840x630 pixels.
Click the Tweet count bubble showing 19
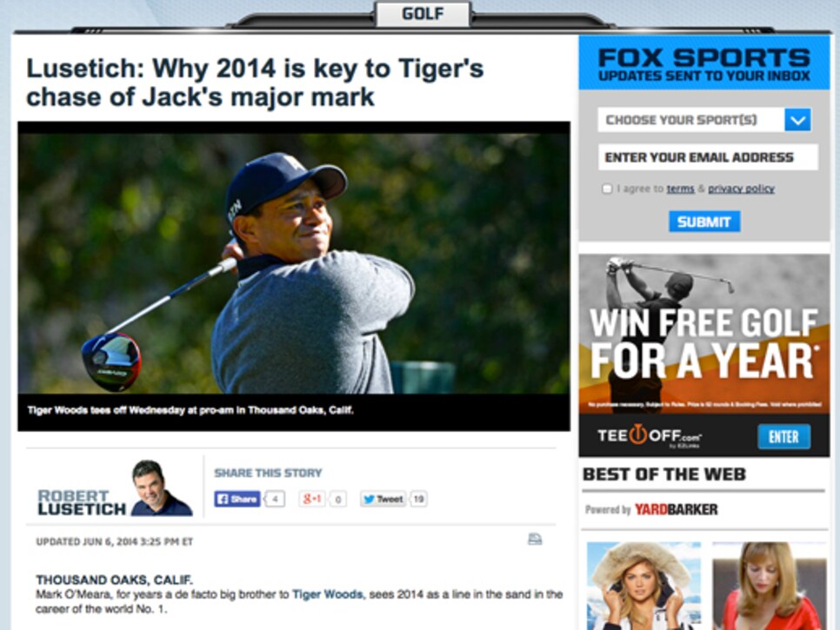click(x=418, y=500)
